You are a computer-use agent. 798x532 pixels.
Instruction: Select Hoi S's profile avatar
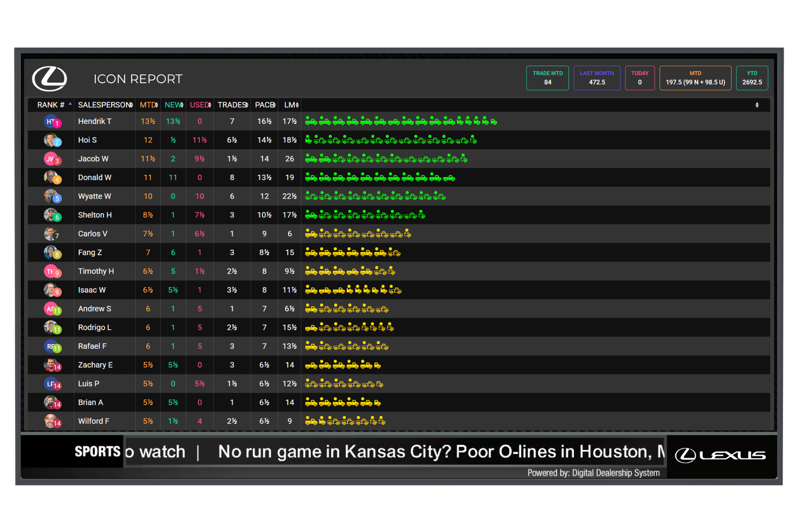coord(52,140)
